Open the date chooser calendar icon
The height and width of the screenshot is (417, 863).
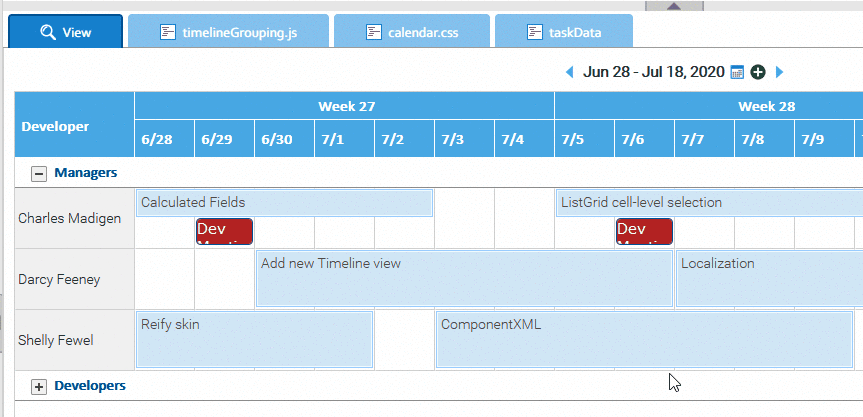coord(737,72)
